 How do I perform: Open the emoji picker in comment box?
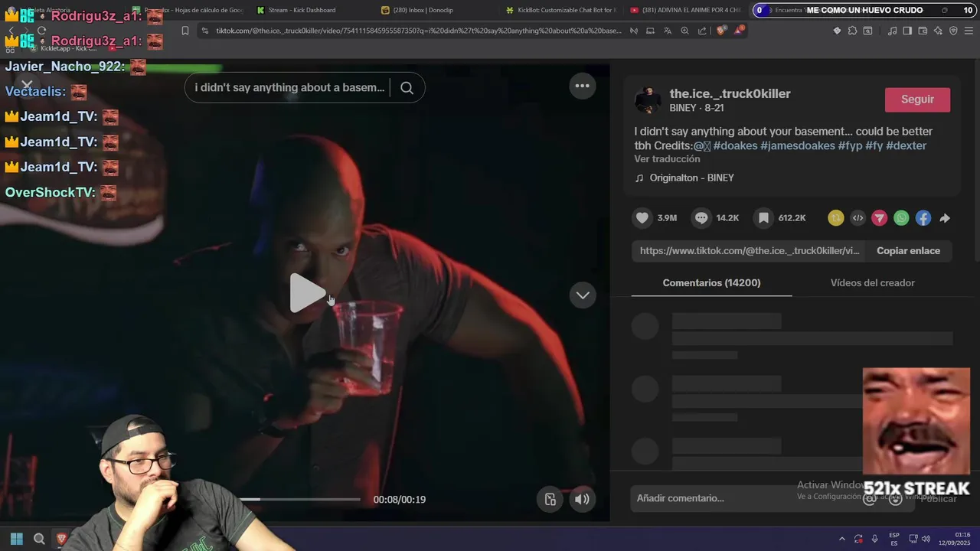(895, 499)
